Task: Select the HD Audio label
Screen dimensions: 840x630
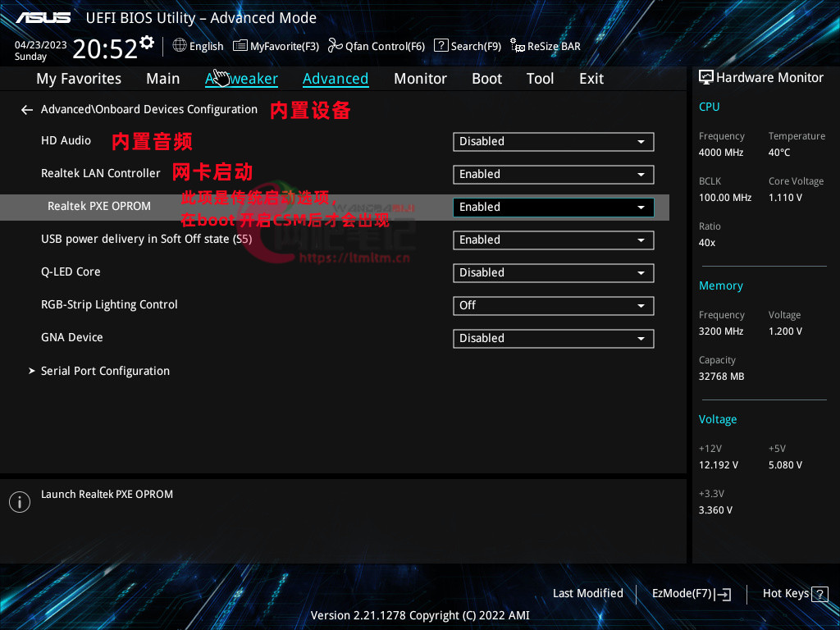Action: [66, 140]
